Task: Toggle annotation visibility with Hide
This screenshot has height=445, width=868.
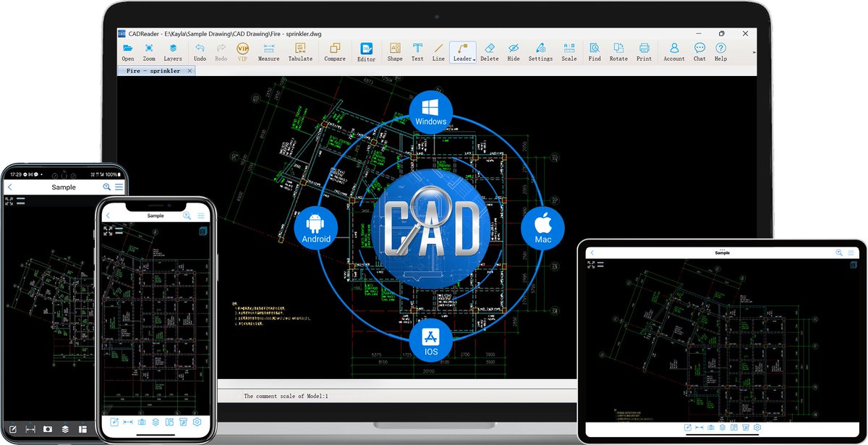Action: click(514, 51)
